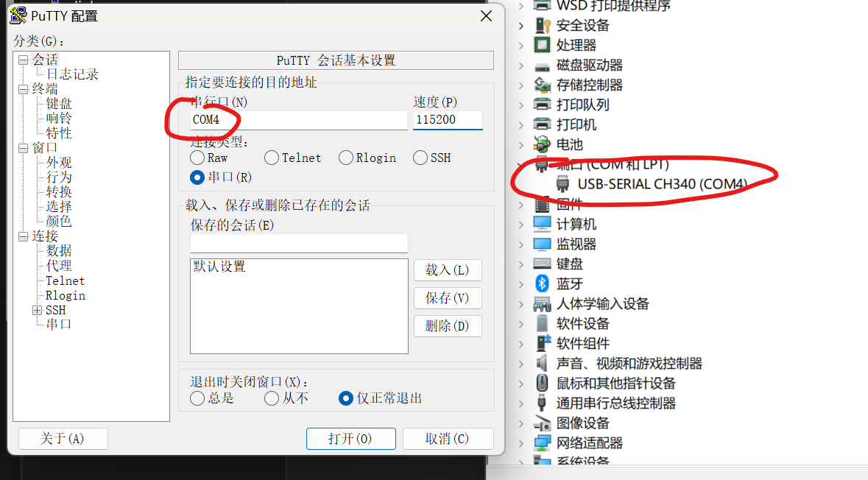Click the battery (电池) device icon
Viewport: 868px width, 480px height.
(542, 144)
